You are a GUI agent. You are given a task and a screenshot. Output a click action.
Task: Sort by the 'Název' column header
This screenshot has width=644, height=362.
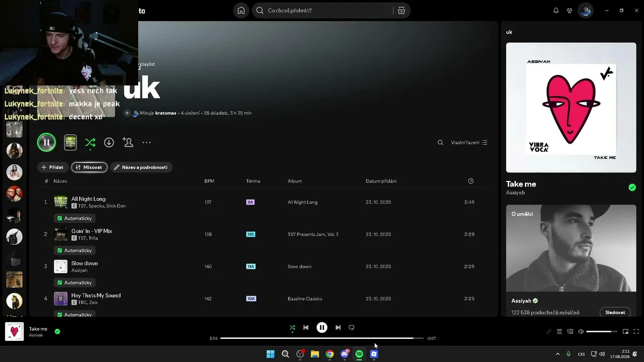tap(60, 181)
